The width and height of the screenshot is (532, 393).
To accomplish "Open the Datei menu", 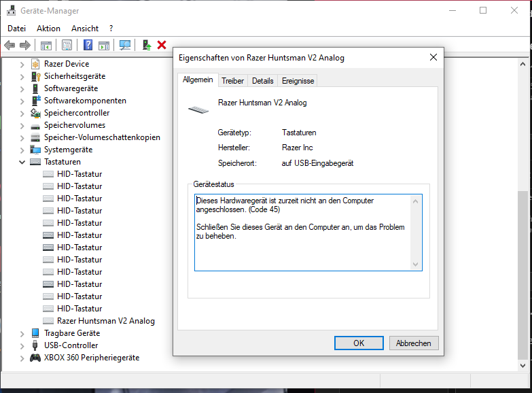I will pyautogui.click(x=16, y=29).
